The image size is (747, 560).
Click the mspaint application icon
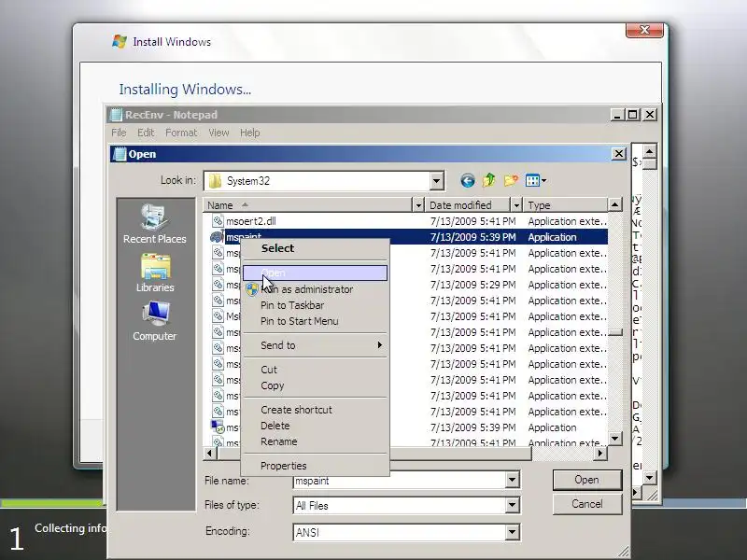[x=217, y=237]
